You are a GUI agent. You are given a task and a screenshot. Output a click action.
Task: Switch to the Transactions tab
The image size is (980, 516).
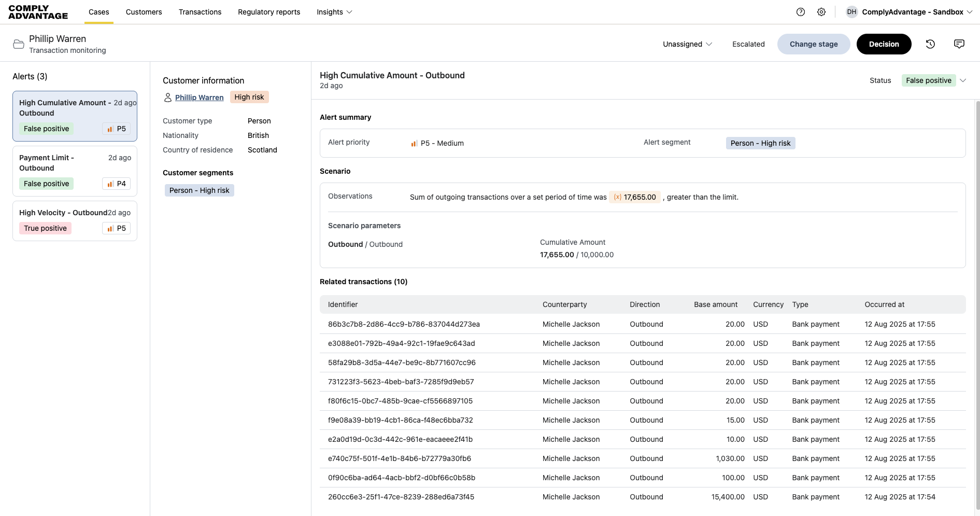(200, 12)
